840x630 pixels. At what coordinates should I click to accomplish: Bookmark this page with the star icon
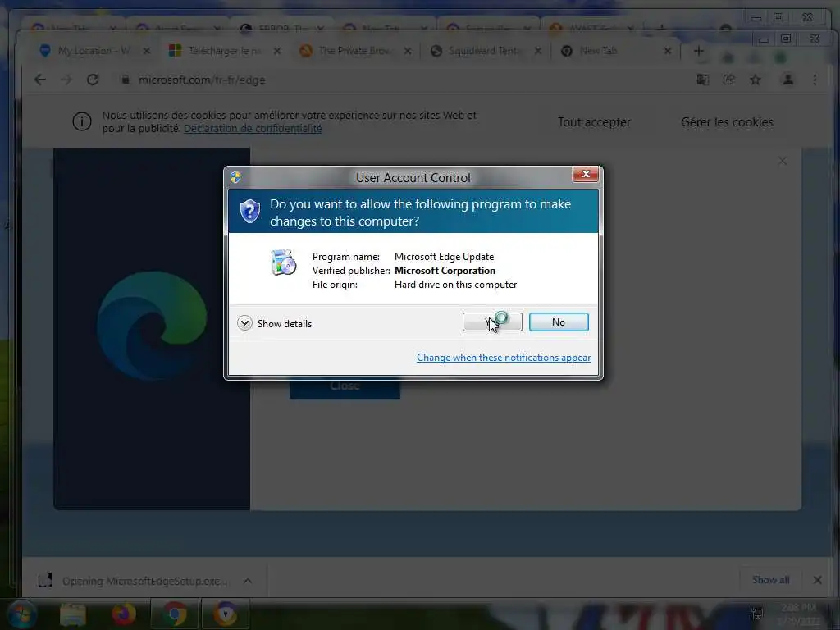(756, 80)
